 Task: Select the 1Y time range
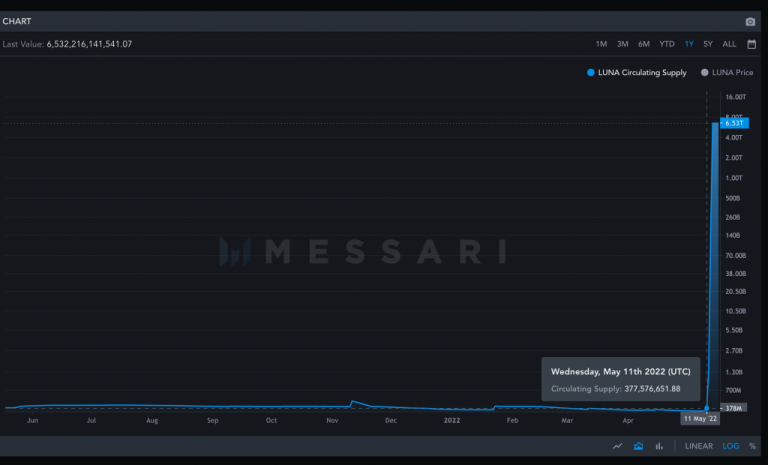click(x=689, y=44)
